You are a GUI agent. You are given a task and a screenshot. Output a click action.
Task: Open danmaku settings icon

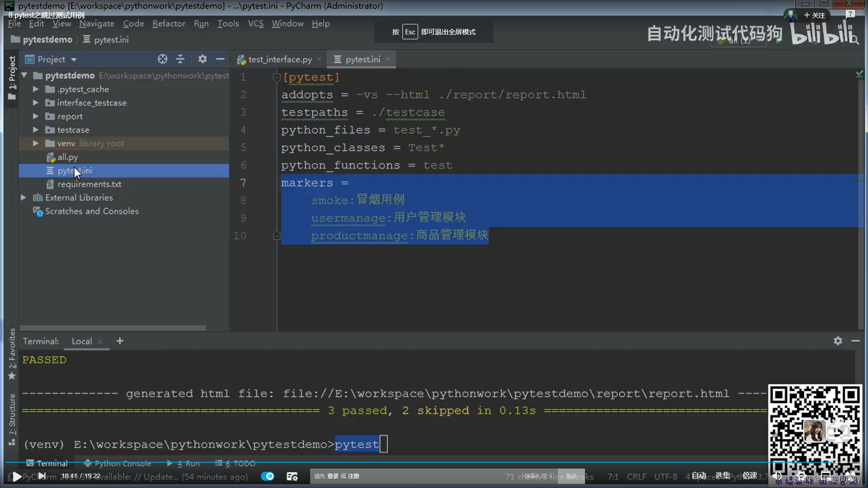[292, 476]
